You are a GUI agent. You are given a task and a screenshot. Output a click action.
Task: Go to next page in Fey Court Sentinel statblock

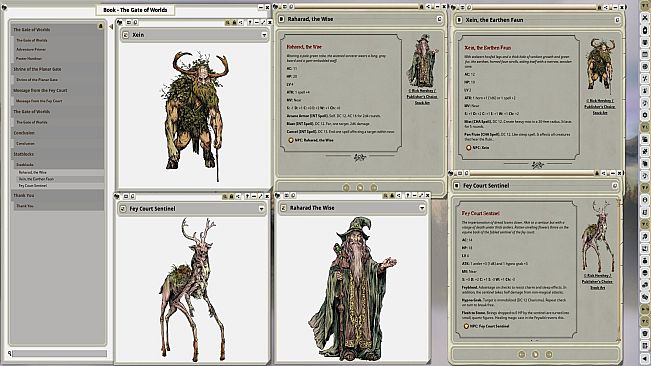coord(549,354)
